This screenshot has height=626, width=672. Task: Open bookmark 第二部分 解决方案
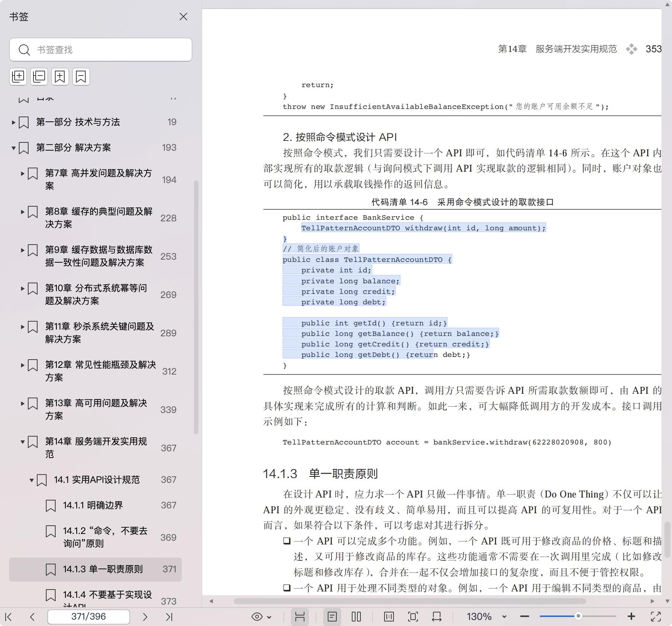73,148
